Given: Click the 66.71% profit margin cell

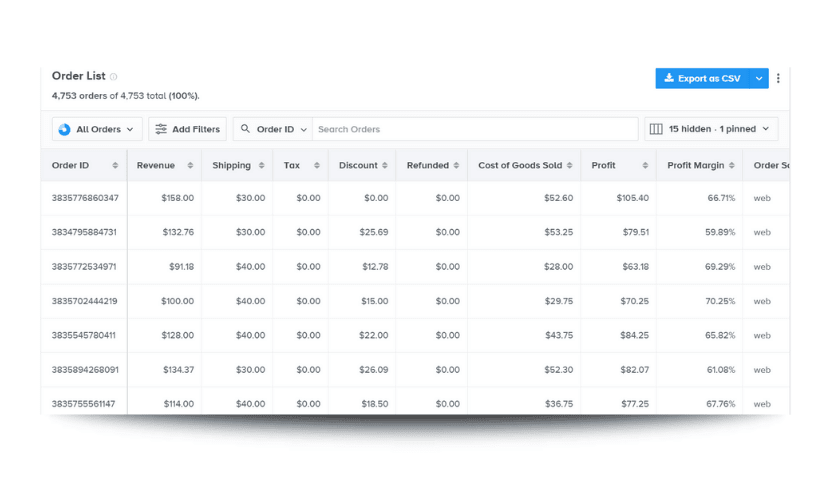Looking at the screenshot, I should [721, 198].
